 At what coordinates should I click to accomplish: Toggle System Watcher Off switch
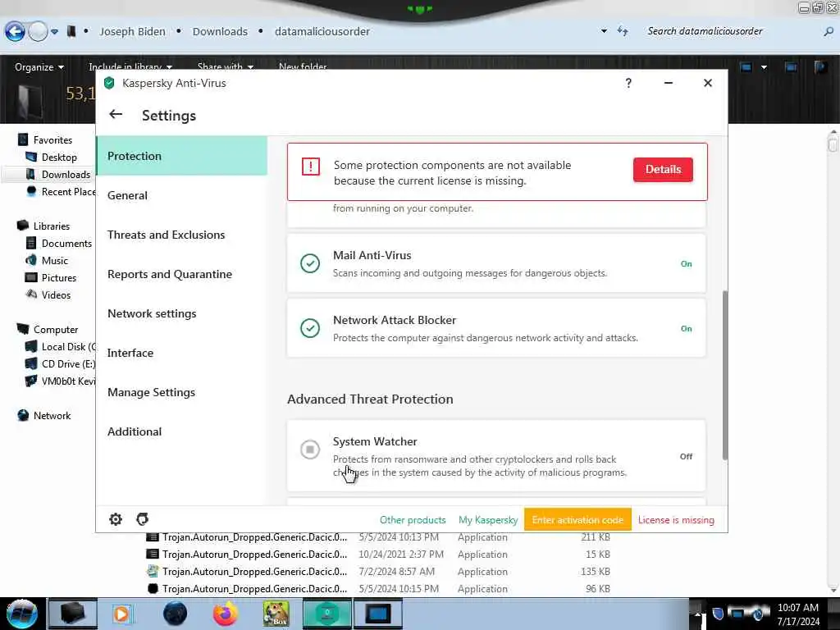coord(687,456)
